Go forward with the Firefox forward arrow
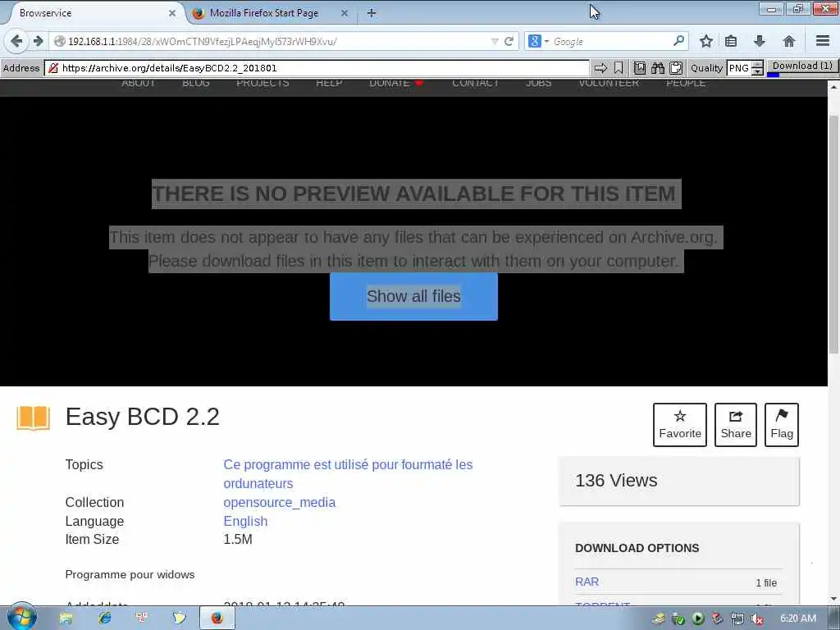This screenshot has width=840, height=630. 38,41
